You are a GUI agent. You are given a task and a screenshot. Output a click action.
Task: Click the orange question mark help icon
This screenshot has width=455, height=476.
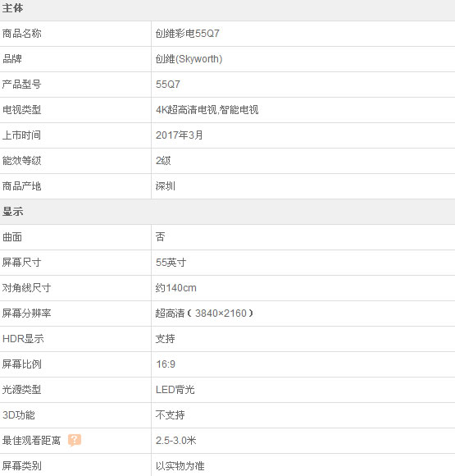coord(75,440)
